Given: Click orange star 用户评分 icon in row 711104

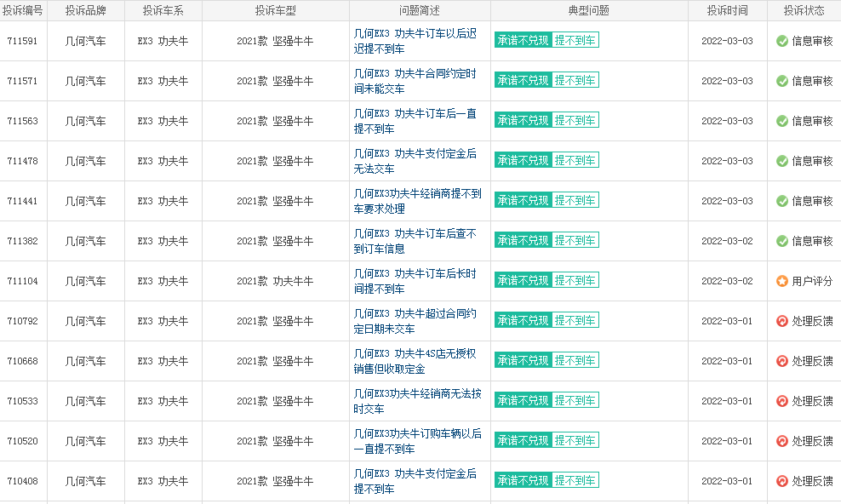Looking at the screenshot, I should point(781,281).
